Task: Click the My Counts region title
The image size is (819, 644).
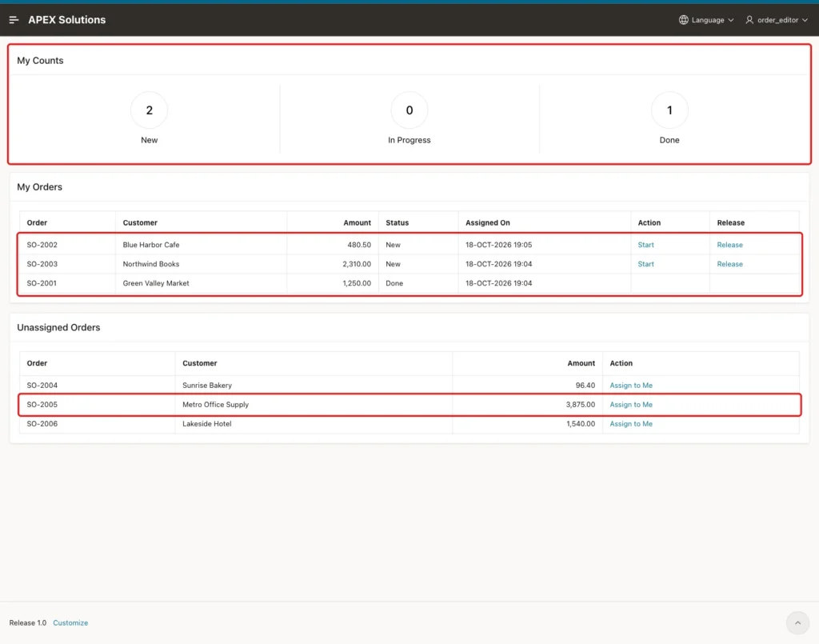Action: pyautogui.click(x=40, y=61)
